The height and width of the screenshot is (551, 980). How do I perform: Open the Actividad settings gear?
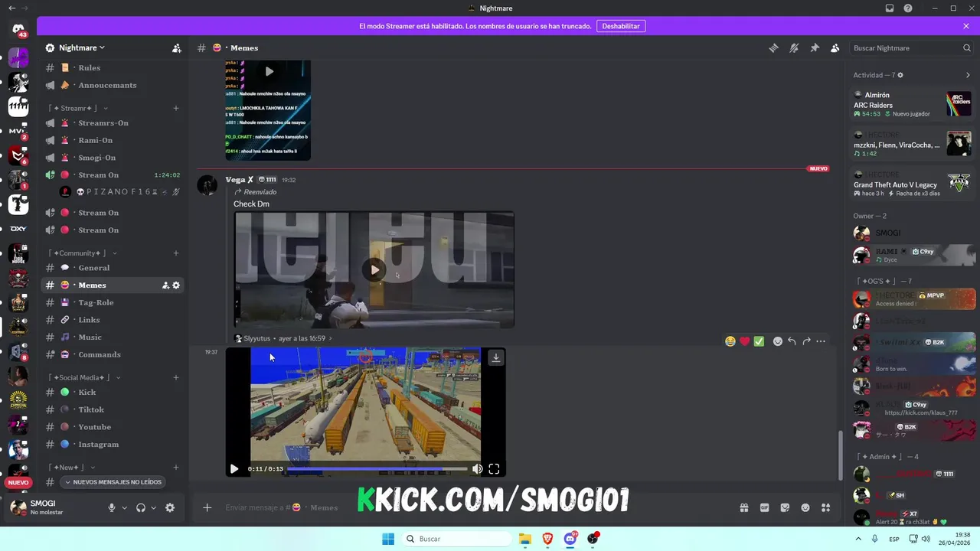[900, 75]
